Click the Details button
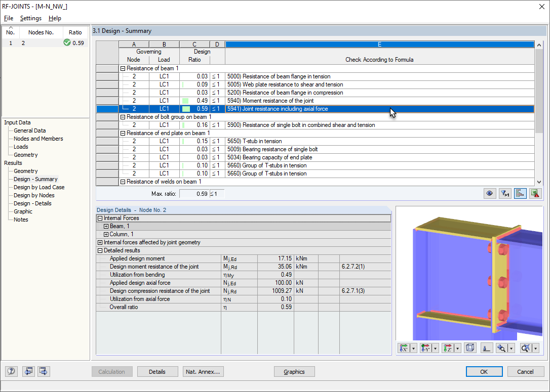Viewport: 550px width, 392px height. click(157, 372)
